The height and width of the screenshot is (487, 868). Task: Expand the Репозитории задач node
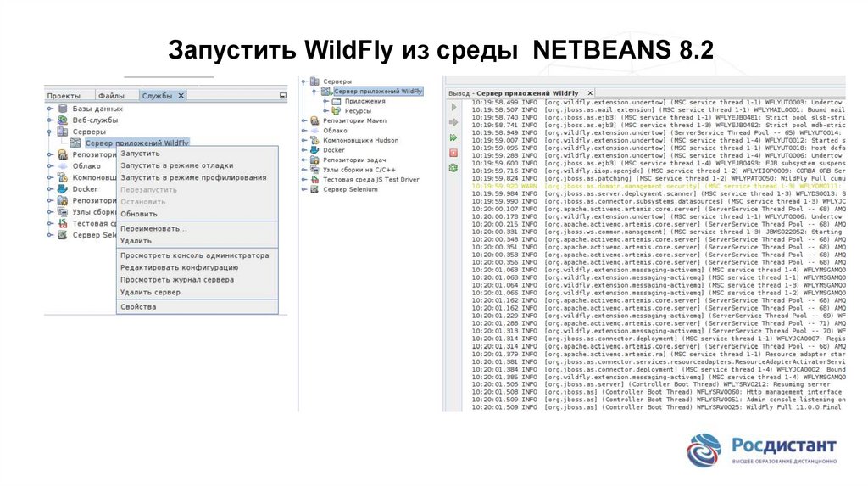[304, 160]
